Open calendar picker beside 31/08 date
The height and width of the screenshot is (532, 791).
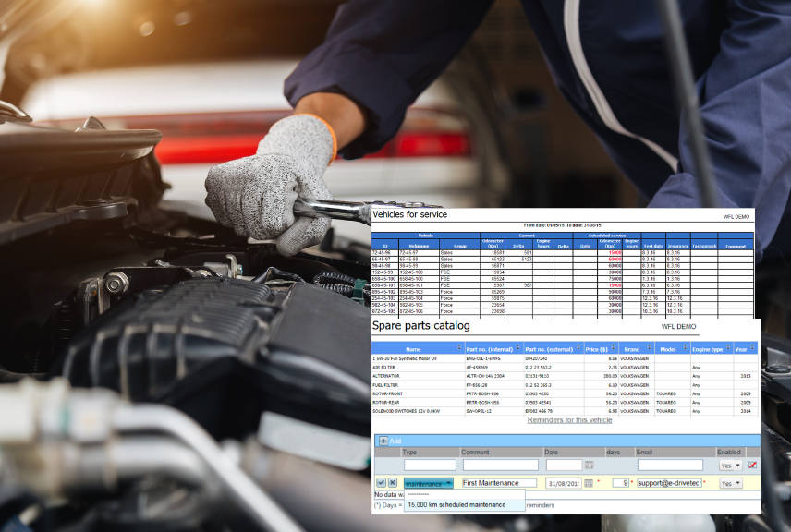pyautogui.click(x=590, y=483)
